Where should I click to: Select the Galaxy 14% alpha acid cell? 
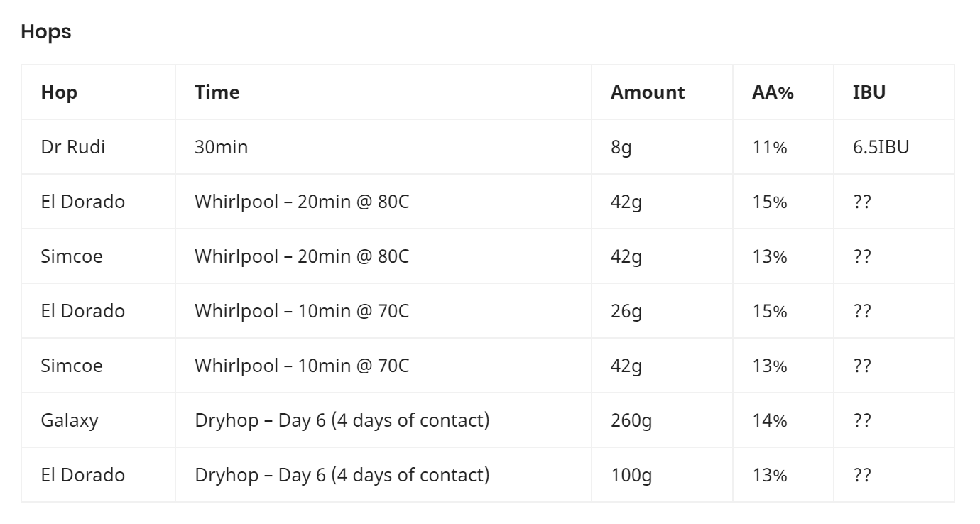coord(770,420)
